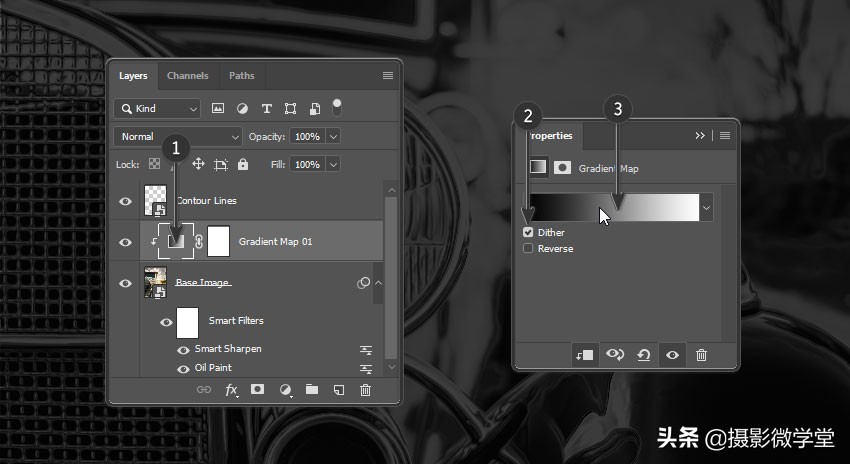The image size is (850, 464).
Task: Filter layers by smart objects icon
Action: tap(314, 109)
